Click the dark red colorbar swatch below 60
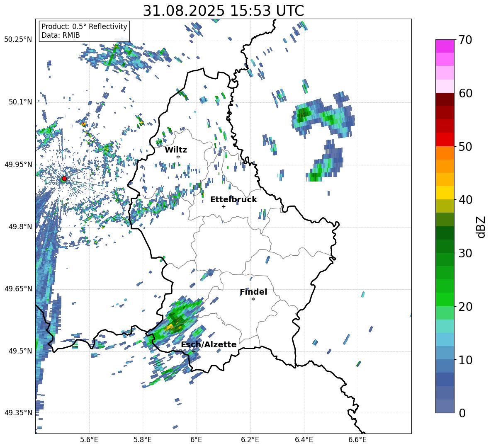 [x=445, y=99]
